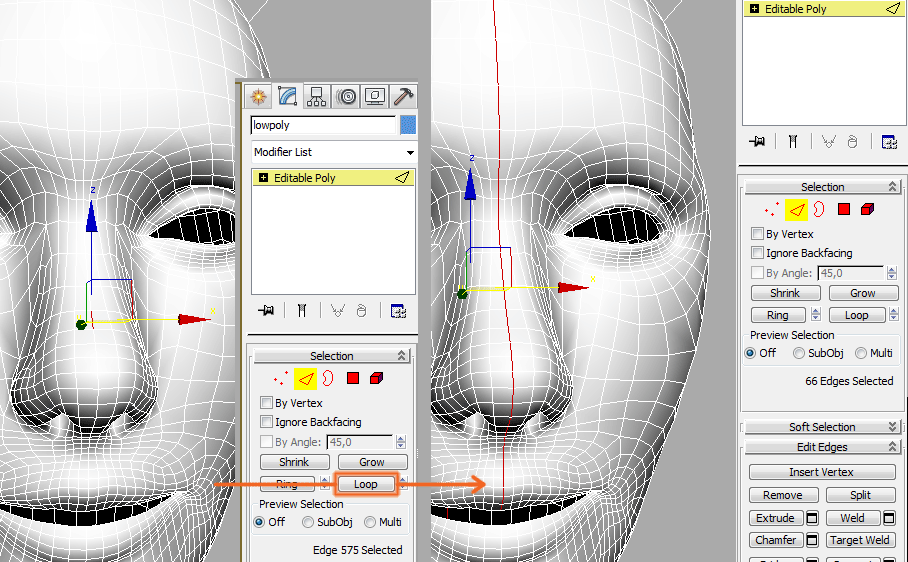Screen dimensions: 908x562
Task: Open the Create tab in the lowpoly panel
Action: coord(258,96)
